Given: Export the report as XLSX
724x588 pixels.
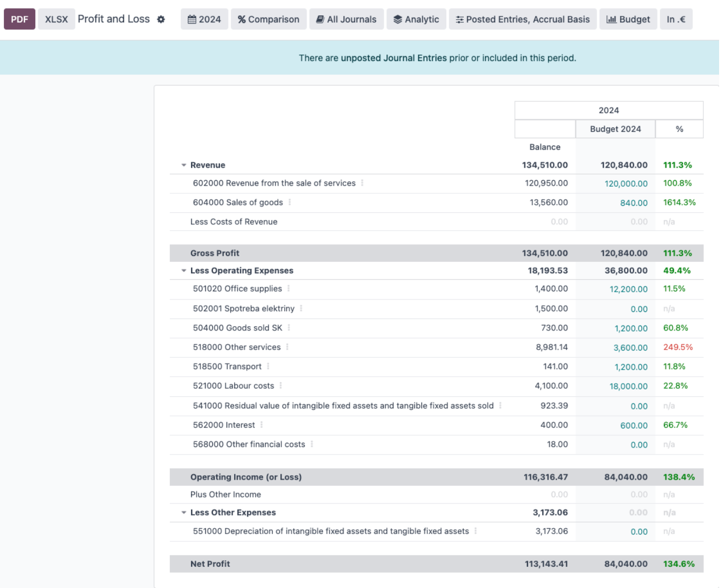Looking at the screenshot, I should point(57,20).
